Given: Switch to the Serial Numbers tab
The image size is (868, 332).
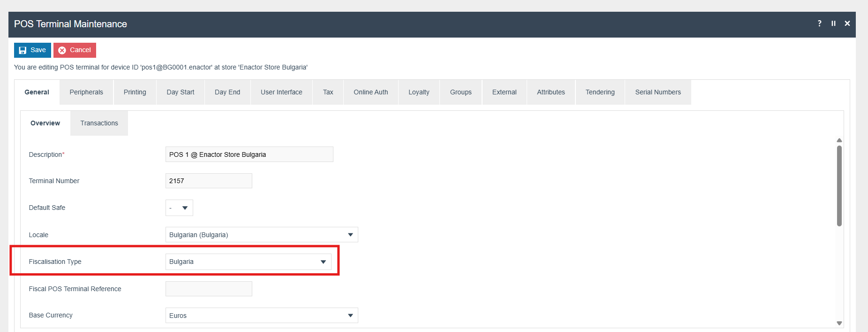Looking at the screenshot, I should point(657,93).
